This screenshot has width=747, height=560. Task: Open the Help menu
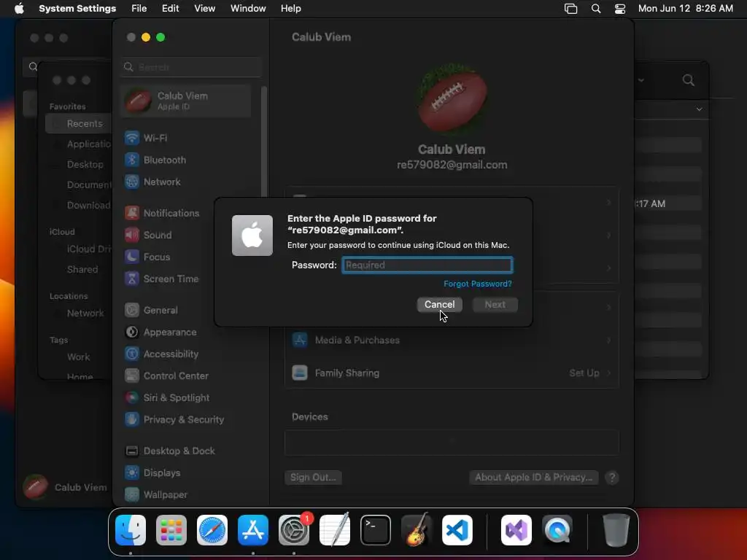point(290,9)
